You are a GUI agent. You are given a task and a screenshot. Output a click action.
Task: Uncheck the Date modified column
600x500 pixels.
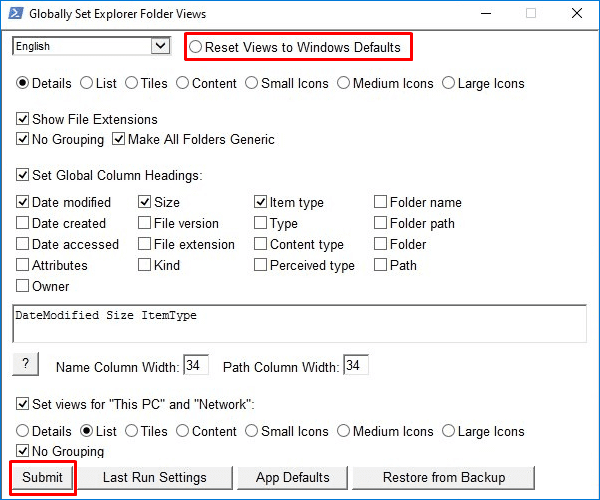pos(23,202)
